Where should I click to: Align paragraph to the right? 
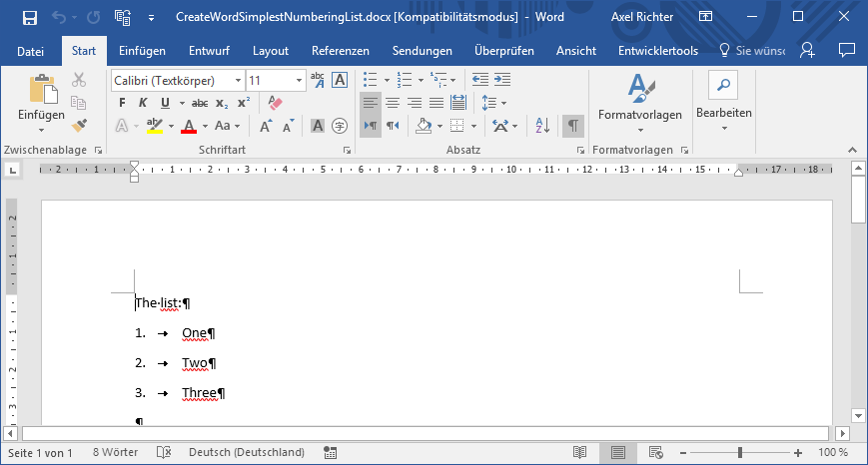(x=415, y=103)
